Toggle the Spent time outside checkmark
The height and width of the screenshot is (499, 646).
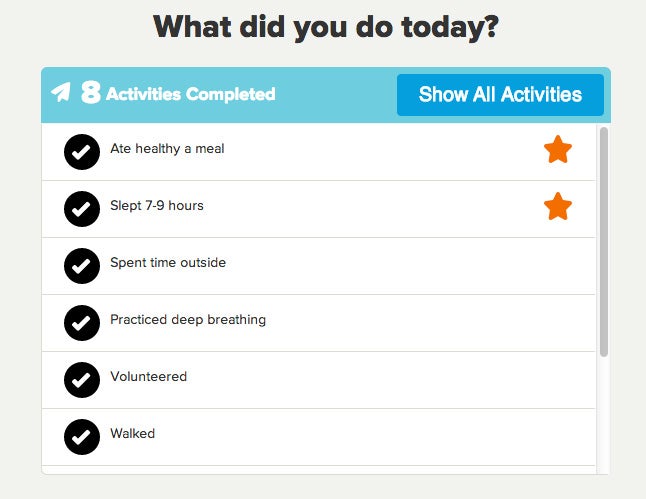pos(82,266)
